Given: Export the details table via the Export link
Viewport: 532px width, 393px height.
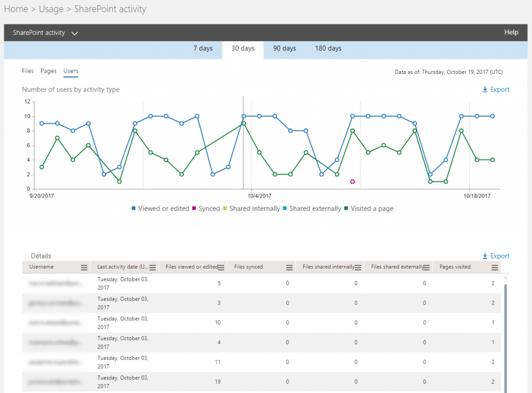Looking at the screenshot, I should (x=500, y=256).
